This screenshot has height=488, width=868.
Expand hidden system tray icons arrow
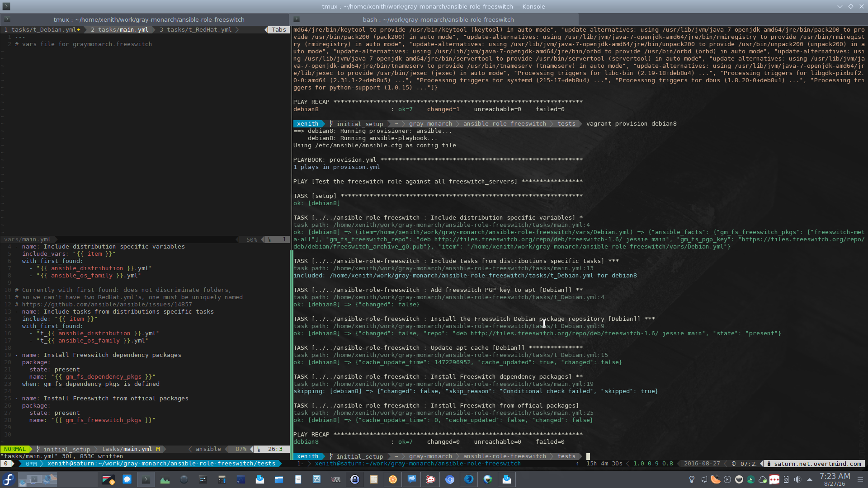(810, 479)
